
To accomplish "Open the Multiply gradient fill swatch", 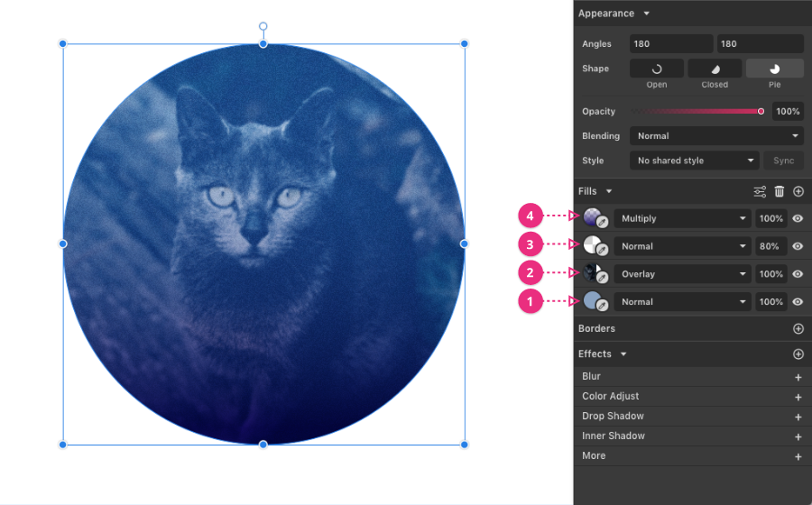I will (592, 216).
